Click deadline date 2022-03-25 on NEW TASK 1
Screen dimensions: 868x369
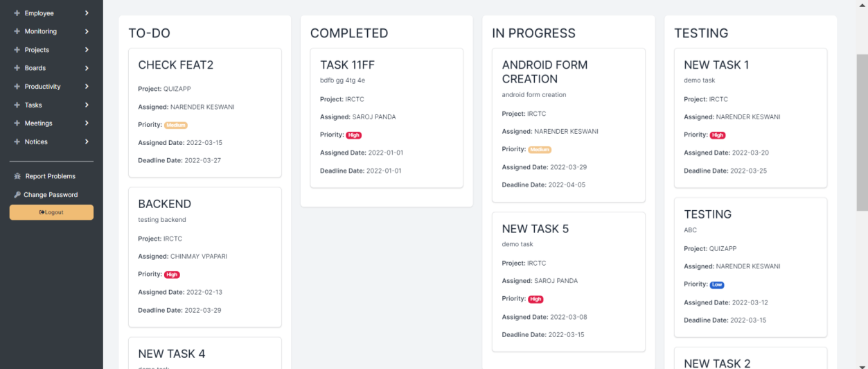coord(748,171)
